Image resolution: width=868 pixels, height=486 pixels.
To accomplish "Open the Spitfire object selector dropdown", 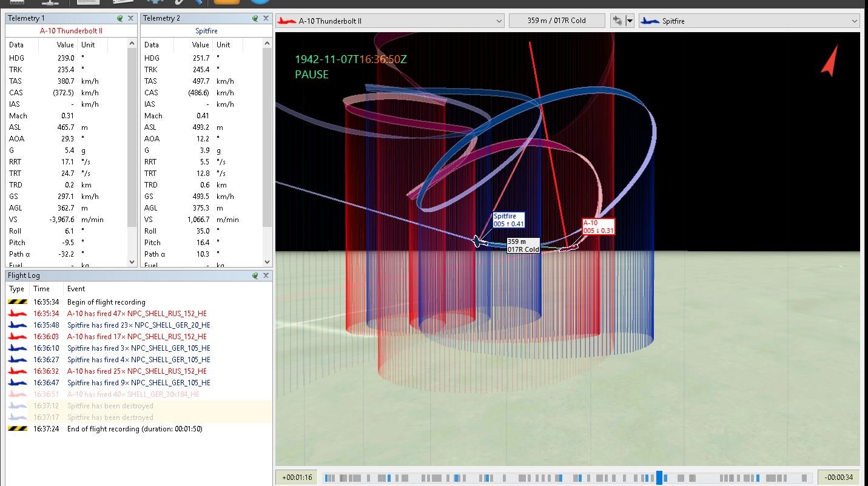I will pyautogui.click(x=749, y=21).
